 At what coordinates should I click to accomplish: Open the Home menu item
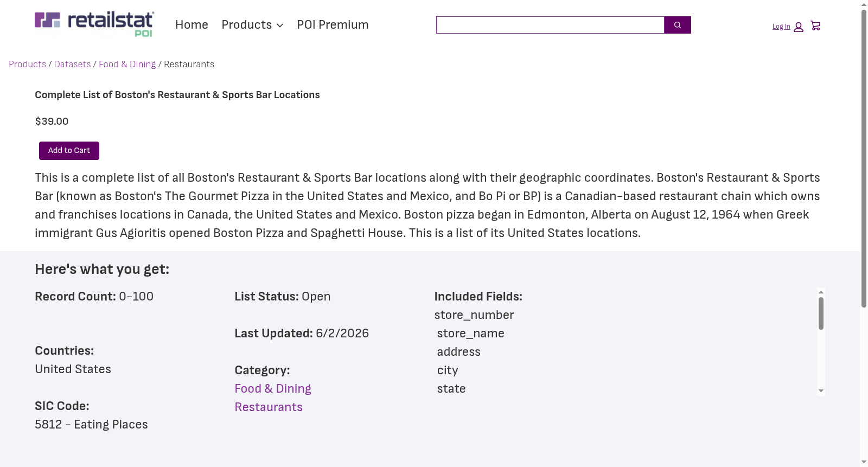tap(192, 25)
